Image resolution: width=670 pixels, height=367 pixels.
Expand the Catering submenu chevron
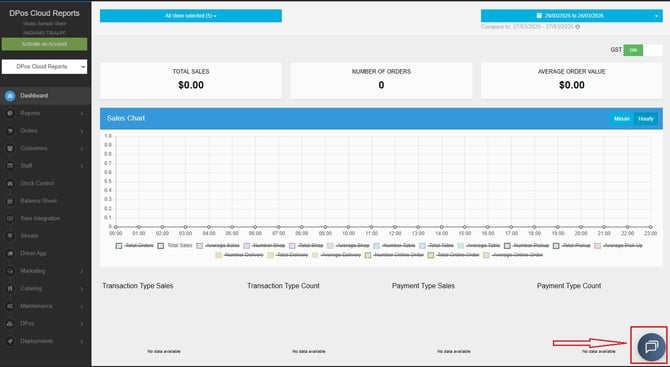[x=82, y=289]
